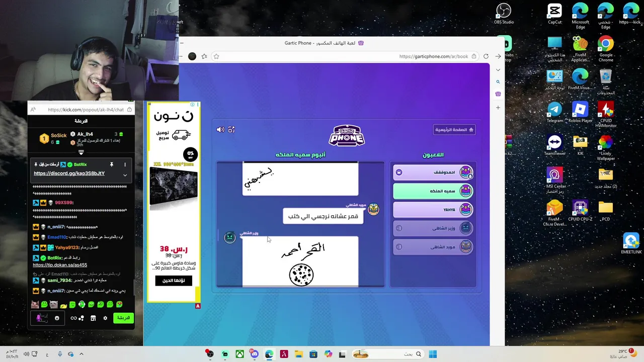This screenshot has height=362, width=644.
Task: Open the PCD folder on desktop
Action: click(x=606, y=210)
